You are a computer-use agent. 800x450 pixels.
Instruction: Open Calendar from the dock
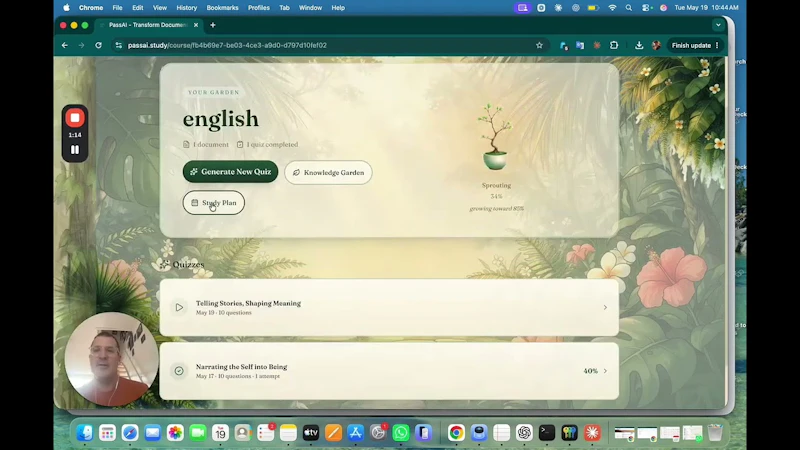(x=220, y=433)
